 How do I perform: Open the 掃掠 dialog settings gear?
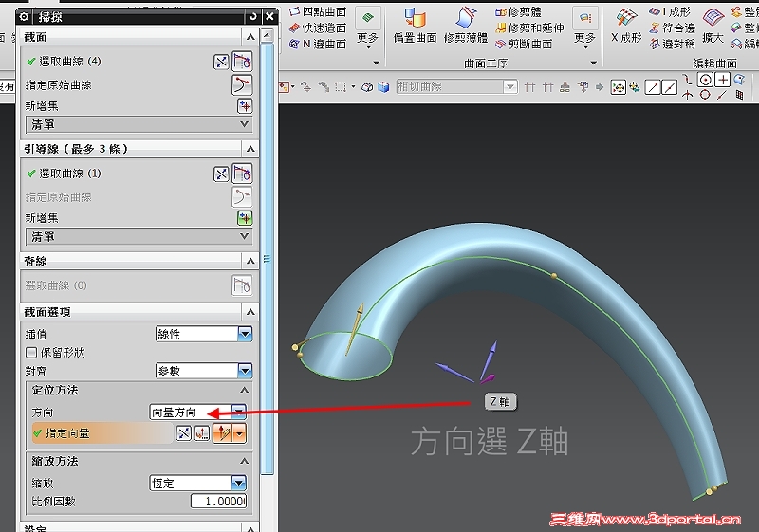coord(24,17)
